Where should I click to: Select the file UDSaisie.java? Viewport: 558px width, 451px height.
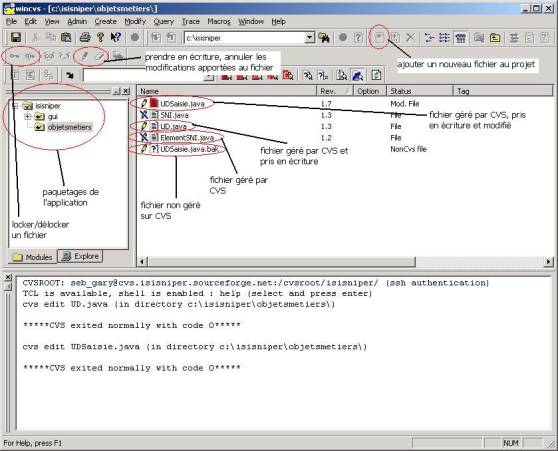(182, 104)
